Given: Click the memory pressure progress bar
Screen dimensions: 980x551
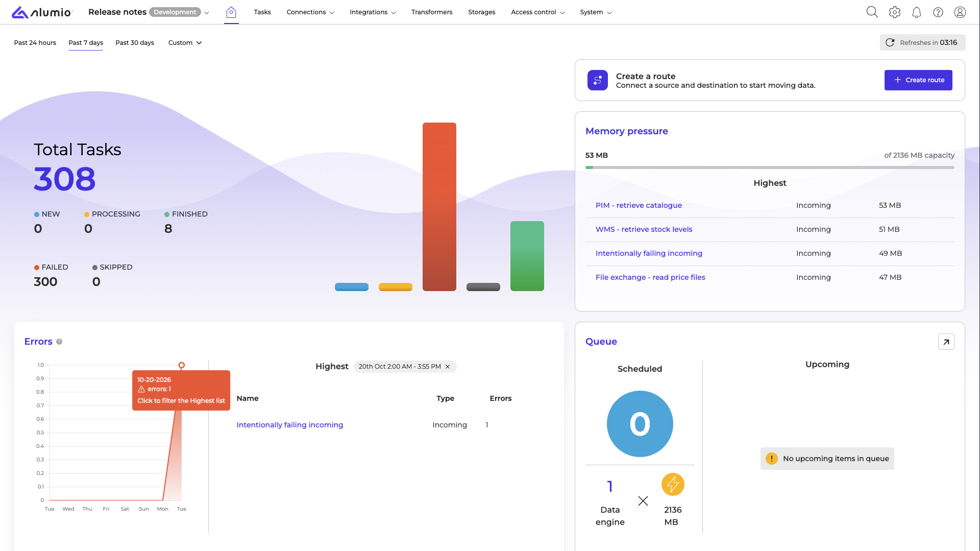Looking at the screenshot, I should tap(770, 167).
